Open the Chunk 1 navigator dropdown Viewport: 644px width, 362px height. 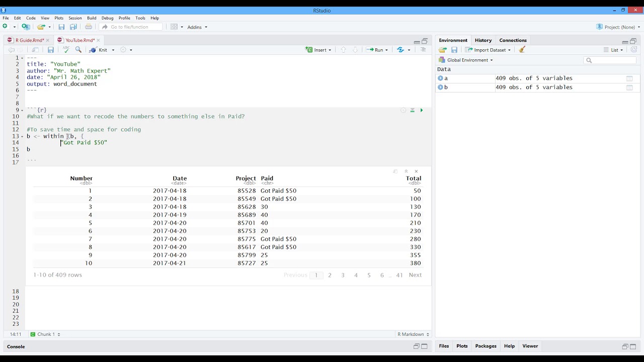coord(45,334)
